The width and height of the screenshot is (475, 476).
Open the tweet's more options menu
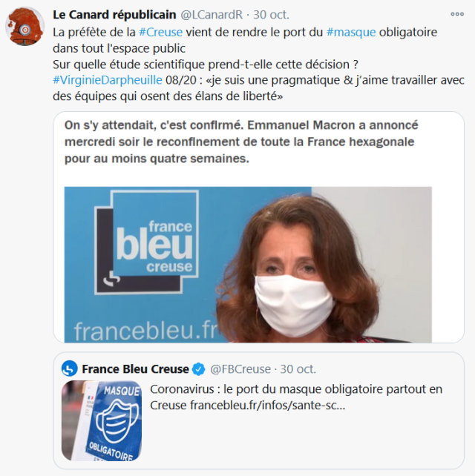click(x=457, y=14)
